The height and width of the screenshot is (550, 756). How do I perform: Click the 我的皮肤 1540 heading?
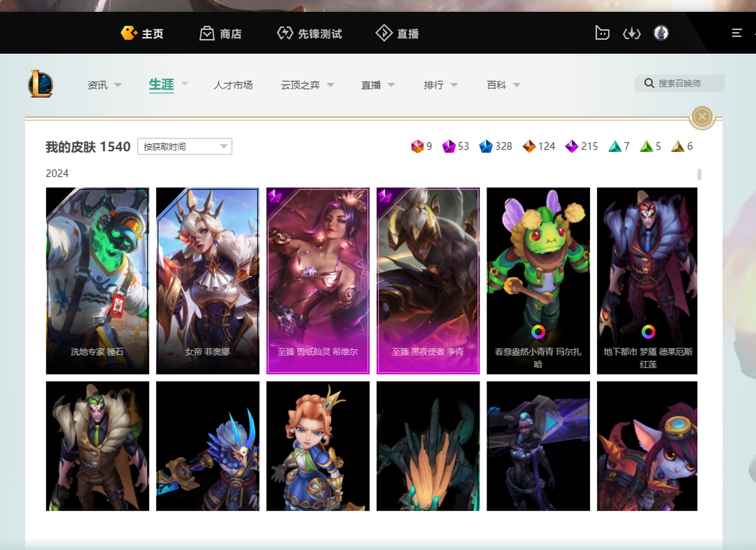(x=88, y=146)
